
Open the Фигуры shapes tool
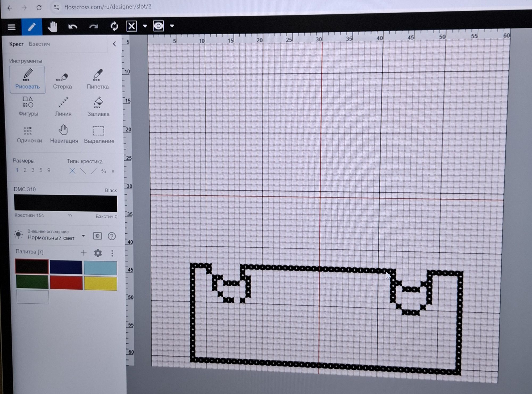tap(28, 106)
